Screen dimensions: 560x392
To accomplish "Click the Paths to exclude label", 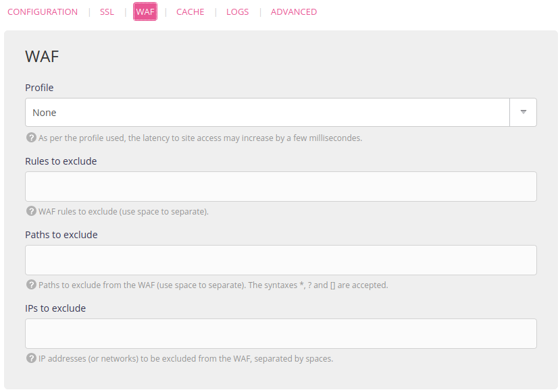I will click(61, 235).
